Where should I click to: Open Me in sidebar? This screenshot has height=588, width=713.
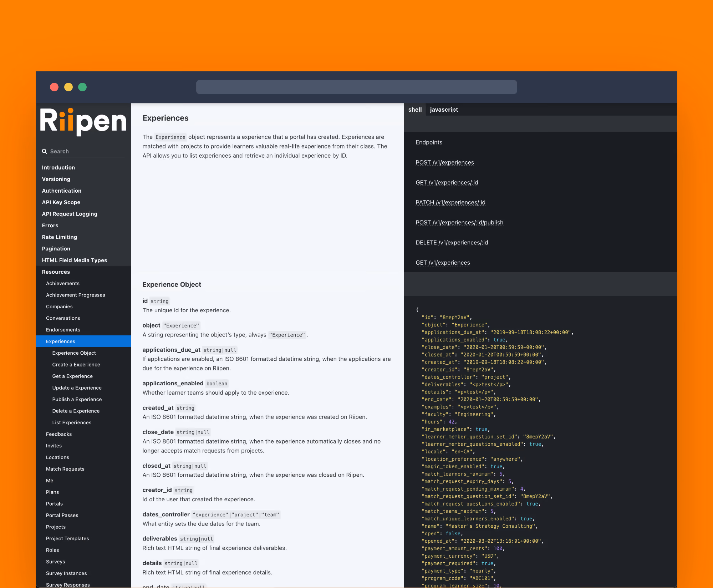coord(50,481)
